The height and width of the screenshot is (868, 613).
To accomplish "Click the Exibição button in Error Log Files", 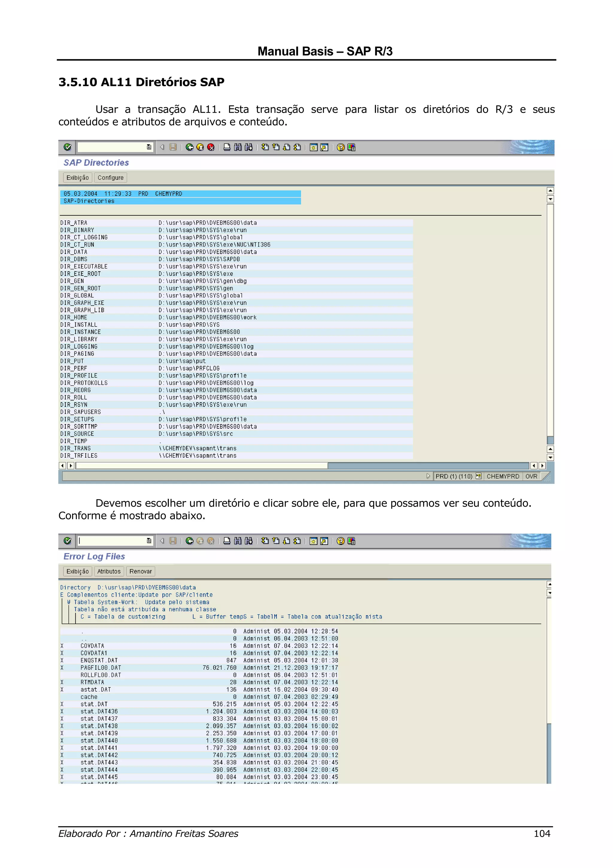I will 78,571.
